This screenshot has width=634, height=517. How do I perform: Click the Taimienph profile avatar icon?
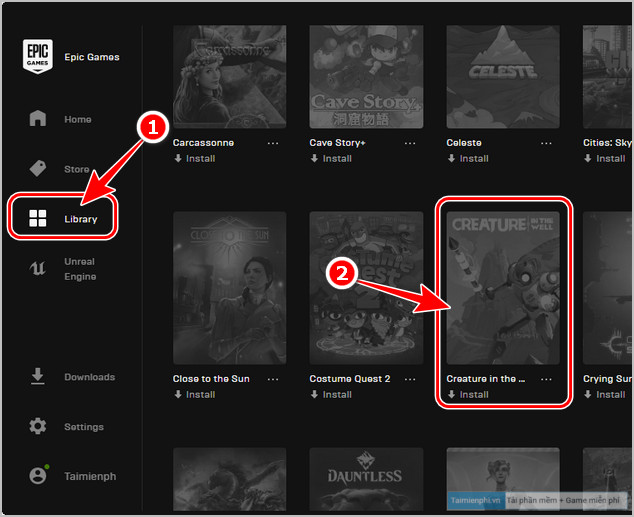tap(38, 476)
